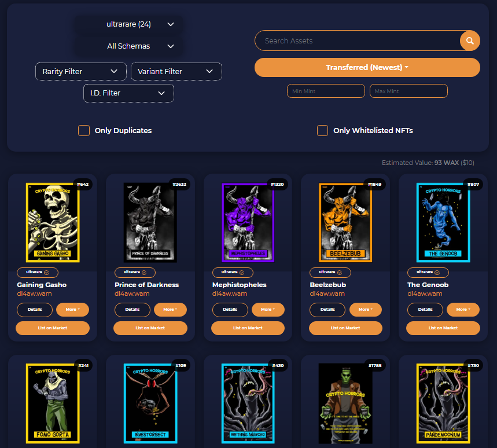Open the Pandemoonium card image
The width and height of the screenshot is (497, 448).
[443, 403]
